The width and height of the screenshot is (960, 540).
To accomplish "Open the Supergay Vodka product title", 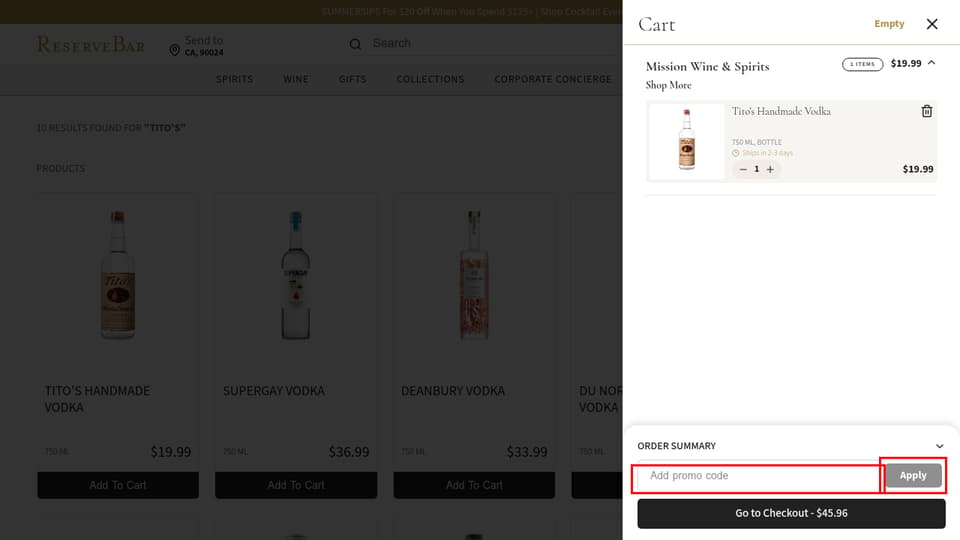I will (x=274, y=391).
